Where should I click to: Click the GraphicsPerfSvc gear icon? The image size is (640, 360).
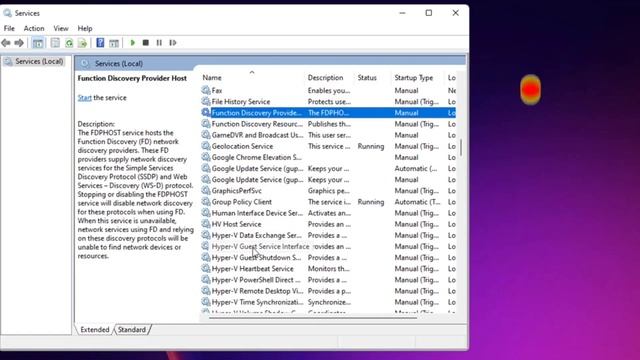click(206, 190)
